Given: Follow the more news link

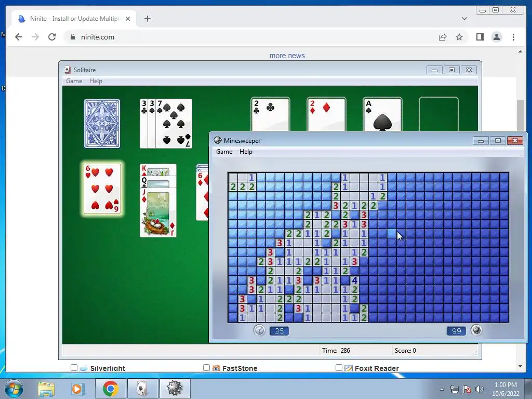Looking at the screenshot, I should coord(287,56).
